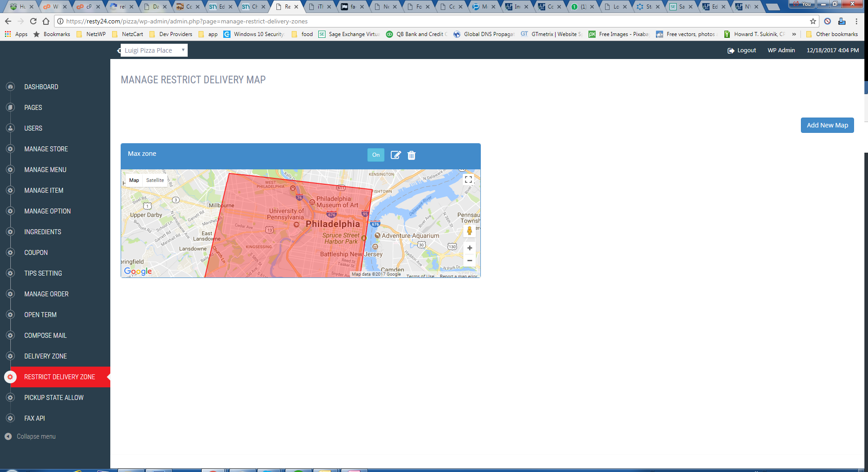Open fullscreen view of the map
Viewport: 868px width, 472px height.
tap(468, 179)
